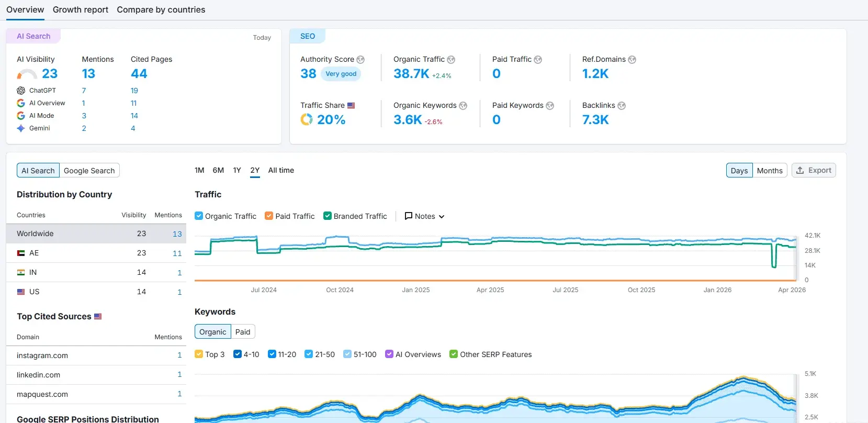Select the AE country row
This screenshot has height=423, width=868.
pyautogui.click(x=96, y=253)
